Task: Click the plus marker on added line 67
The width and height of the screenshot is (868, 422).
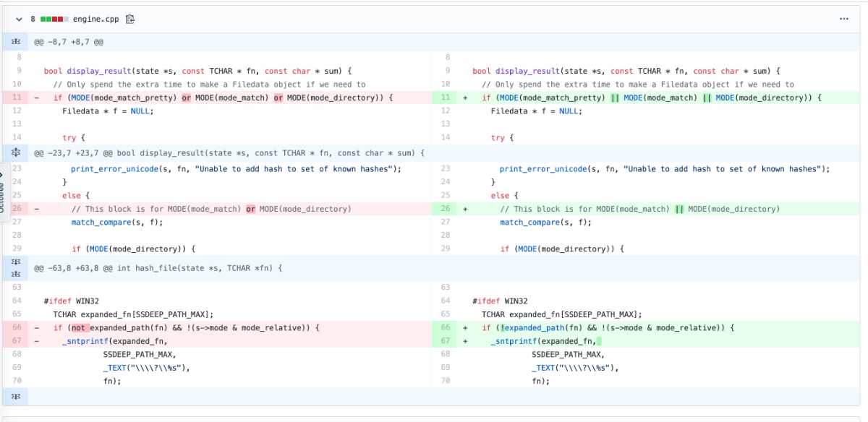Action: [x=466, y=341]
